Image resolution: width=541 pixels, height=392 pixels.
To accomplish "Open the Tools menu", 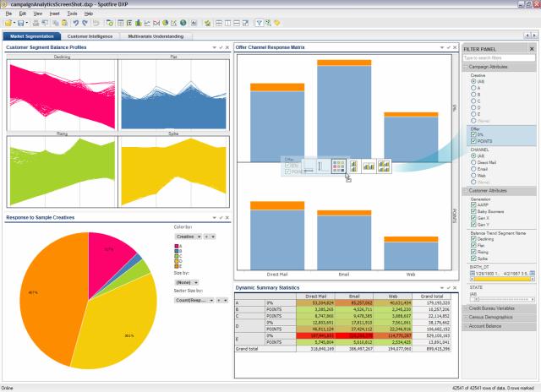I will click(72, 14).
